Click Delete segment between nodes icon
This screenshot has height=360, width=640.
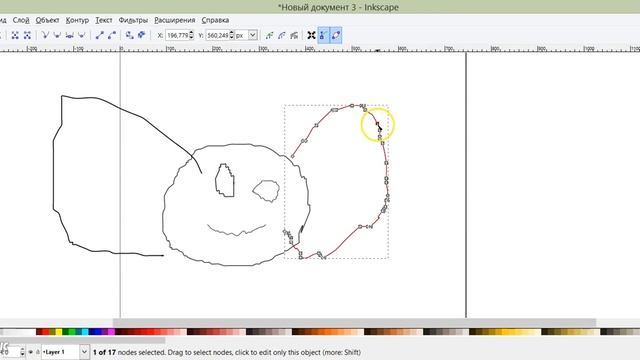point(27,36)
